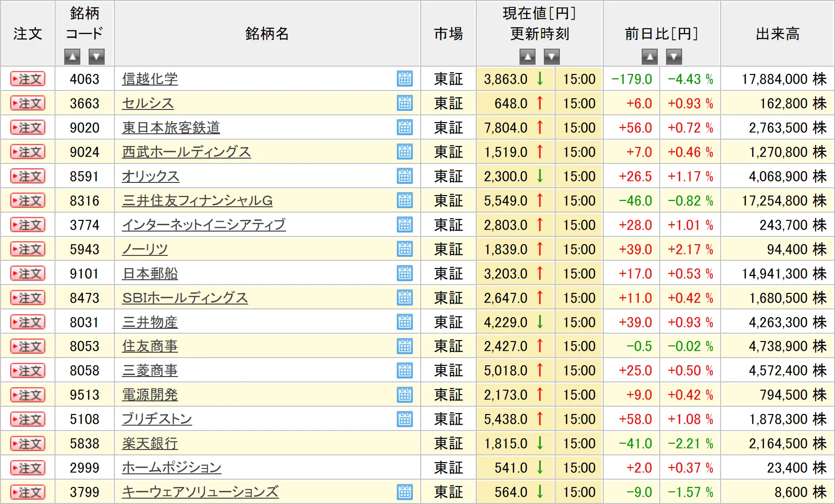The height and width of the screenshot is (504, 835).
Task: Open the ブリヂストン stock link
Action: click(157, 419)
